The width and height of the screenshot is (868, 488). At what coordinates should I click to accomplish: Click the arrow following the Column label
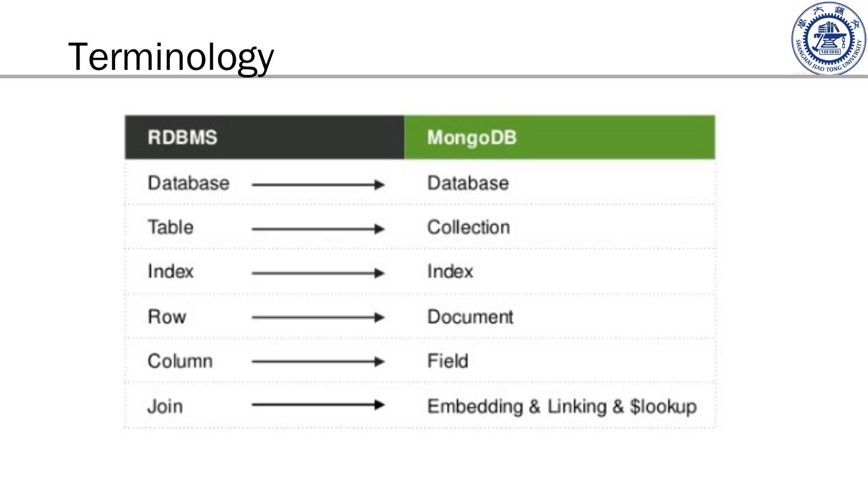pos(318,361)
